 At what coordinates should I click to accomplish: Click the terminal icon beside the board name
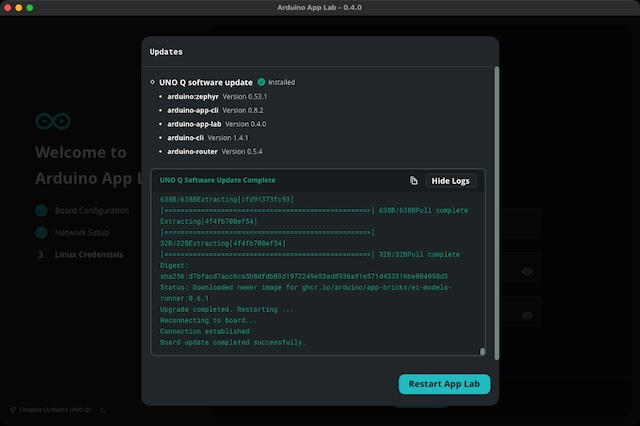[x=103, y=410]
